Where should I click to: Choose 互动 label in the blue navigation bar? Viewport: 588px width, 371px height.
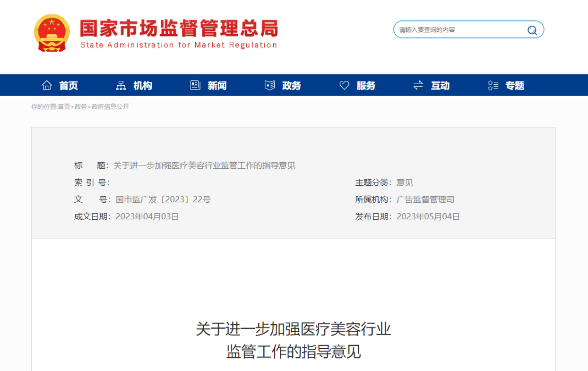(x=440, y=86)
